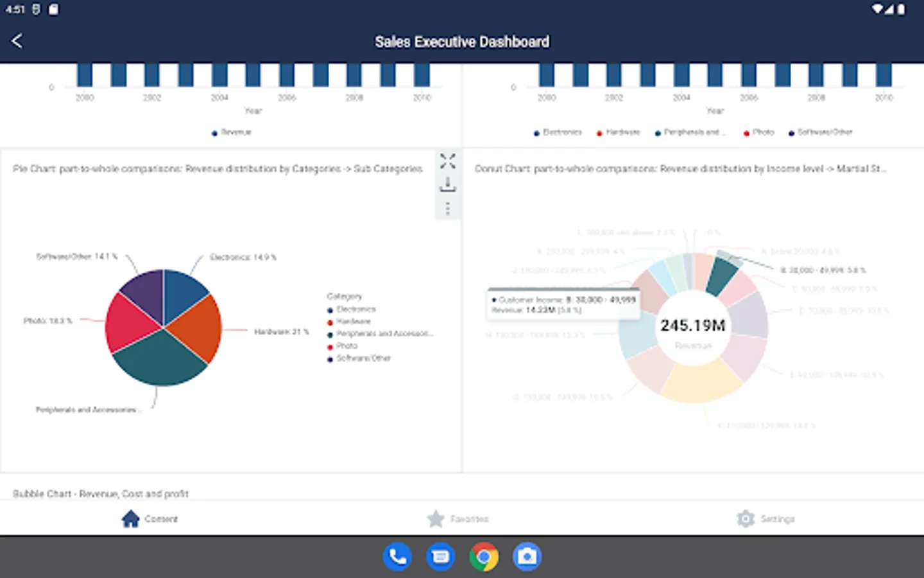This screenshot has height=578, width=924.
Task: Go back using the header arrow
Action: 17,41
